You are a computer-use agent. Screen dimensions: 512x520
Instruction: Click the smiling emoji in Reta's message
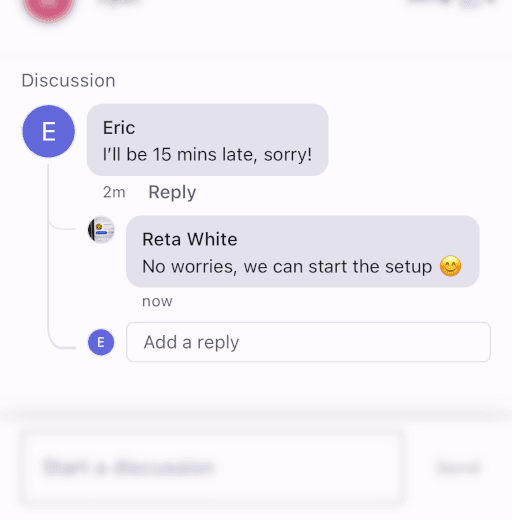(x=450, y=266)
